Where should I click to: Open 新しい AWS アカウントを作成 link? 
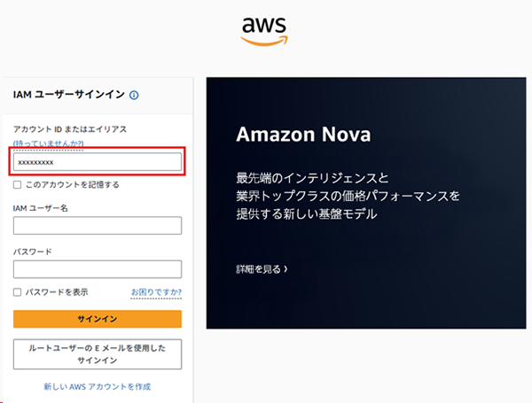[98, 387]
